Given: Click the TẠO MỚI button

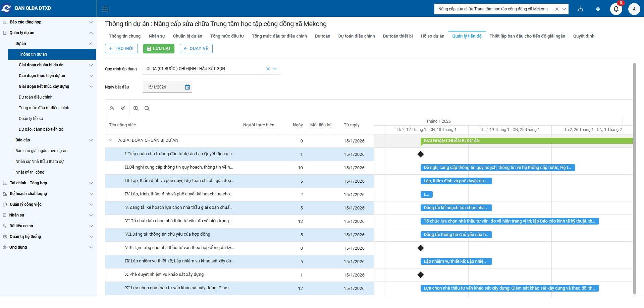Looking at the screenshot, I should tap(121, 49).
